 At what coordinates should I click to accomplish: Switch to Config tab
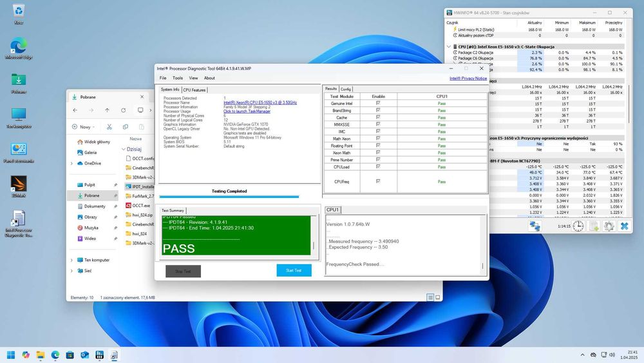pyautogui.click(x=346, y=89)
